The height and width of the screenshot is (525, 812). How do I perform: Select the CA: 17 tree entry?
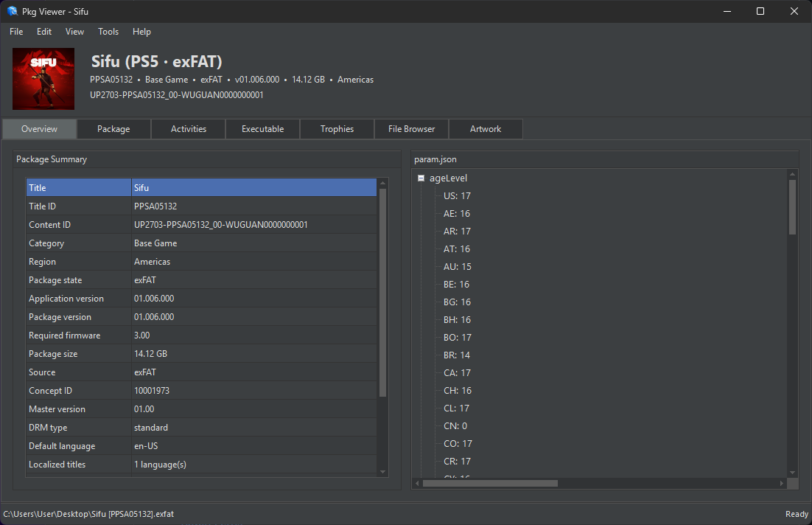458,372
